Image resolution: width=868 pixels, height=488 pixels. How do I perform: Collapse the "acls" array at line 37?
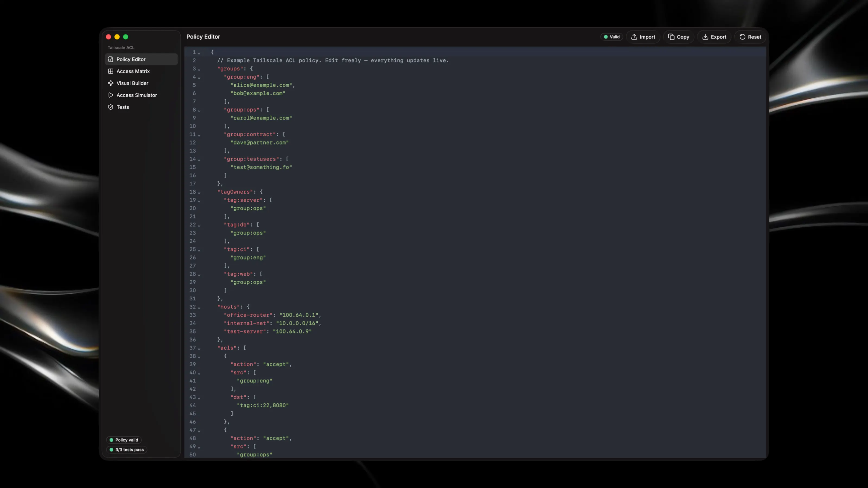tap(199, 349)
